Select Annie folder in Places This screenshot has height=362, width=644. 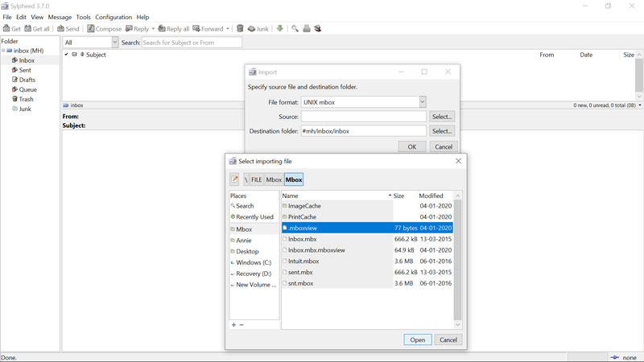coord(254,240)
